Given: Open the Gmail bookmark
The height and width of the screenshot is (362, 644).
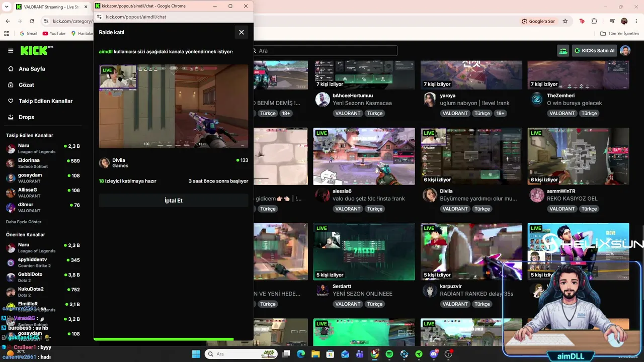Looking at the screenshot, I should (28, 34).
